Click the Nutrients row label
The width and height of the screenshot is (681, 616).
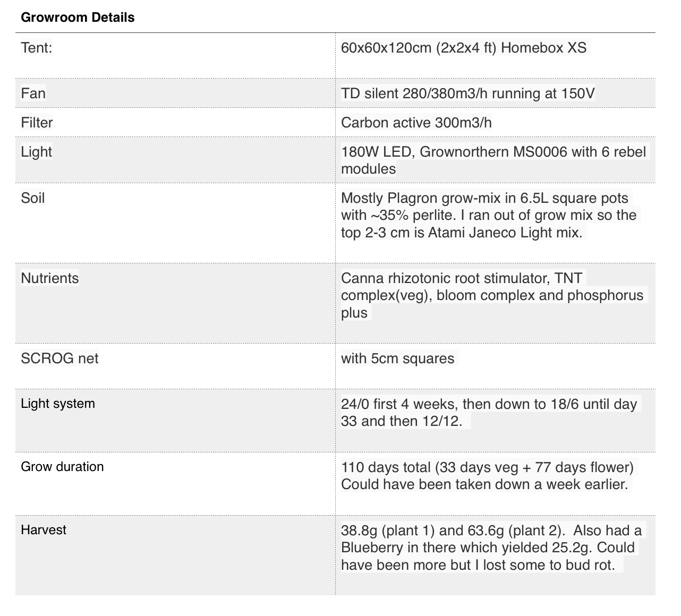point(49,278)
